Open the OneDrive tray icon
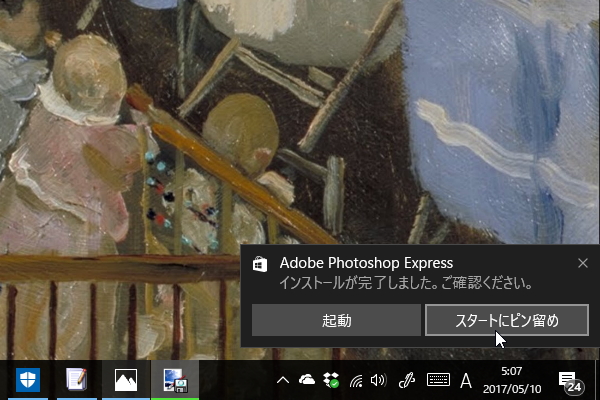600x400 pixels. (x=307, y=380)
